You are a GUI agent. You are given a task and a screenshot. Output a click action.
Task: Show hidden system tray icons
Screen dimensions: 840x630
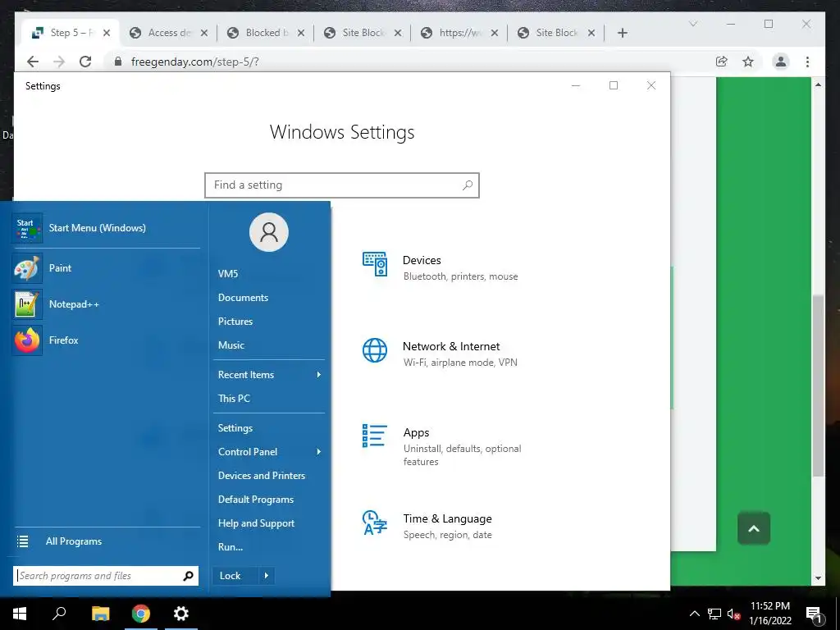tap(694, 614)
